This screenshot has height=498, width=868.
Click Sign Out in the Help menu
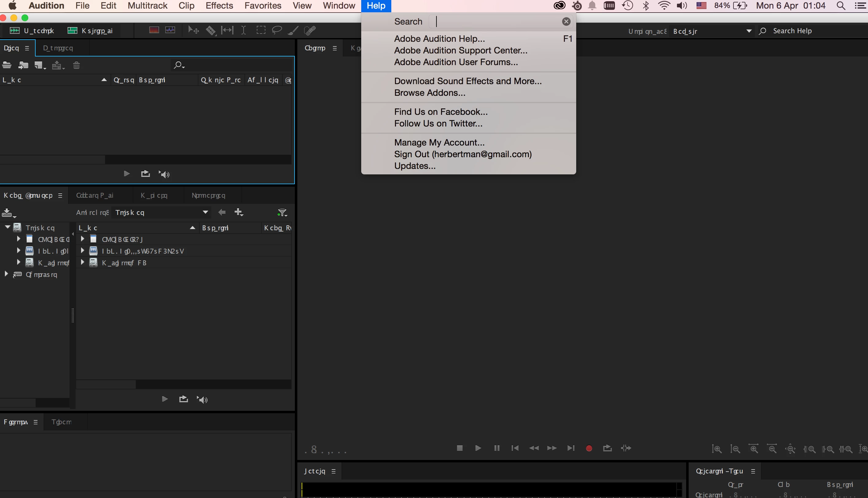[463, 154]
